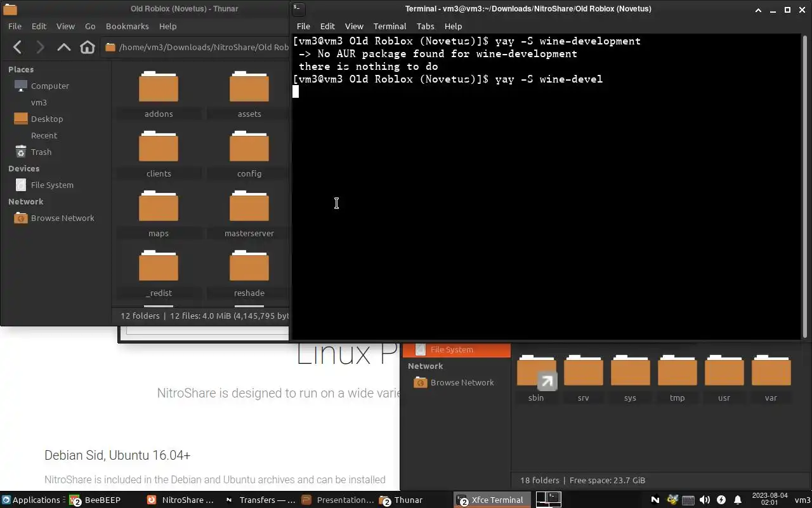Select the srv folder in back window

point(583,378)
